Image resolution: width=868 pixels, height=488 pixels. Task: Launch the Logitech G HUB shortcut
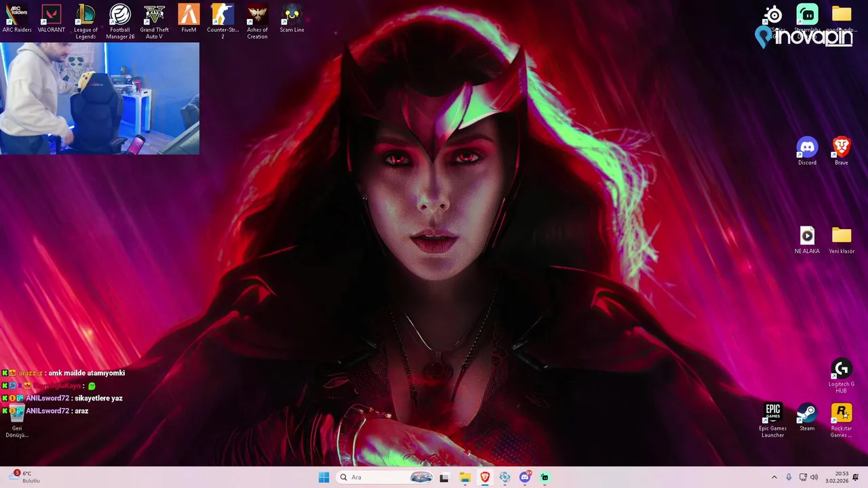842,376
